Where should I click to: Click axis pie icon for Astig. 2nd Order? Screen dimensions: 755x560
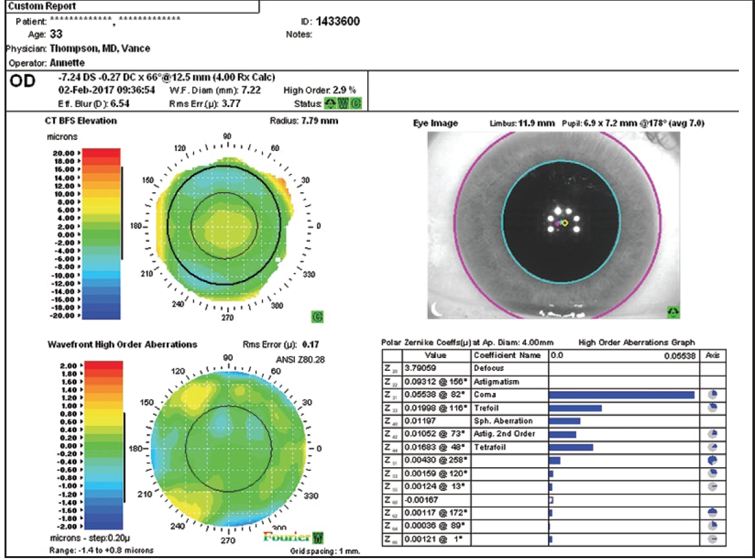[712, 434]
